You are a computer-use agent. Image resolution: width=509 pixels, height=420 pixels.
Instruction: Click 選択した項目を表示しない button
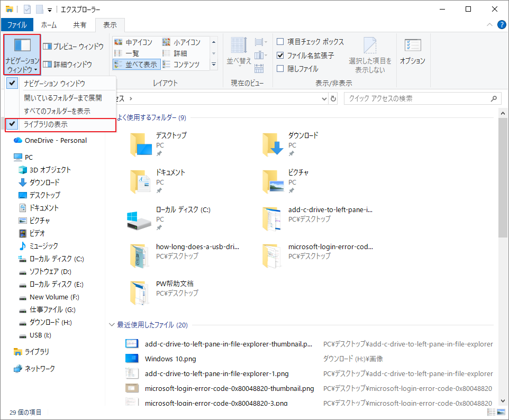tap(370, 55)
